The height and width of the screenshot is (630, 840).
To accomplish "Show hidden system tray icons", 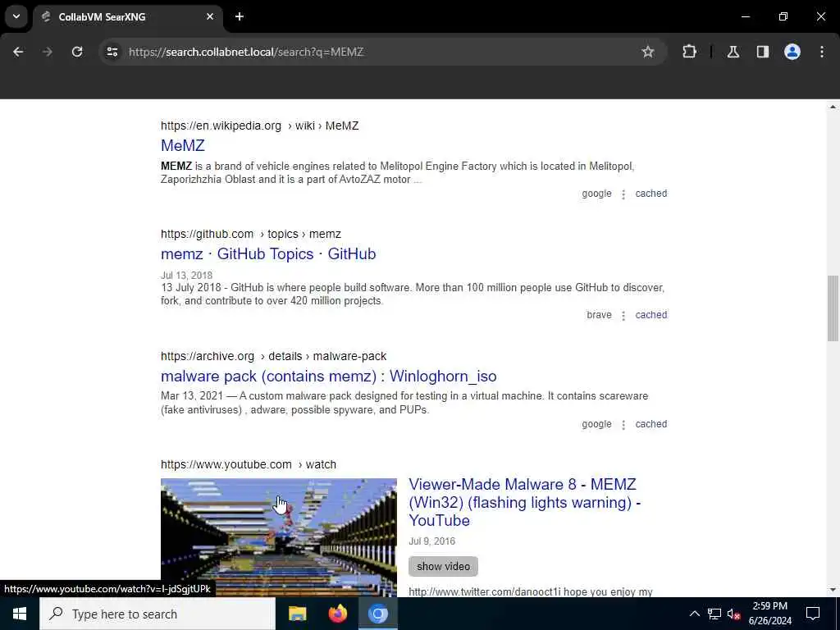I will point(694,614).
